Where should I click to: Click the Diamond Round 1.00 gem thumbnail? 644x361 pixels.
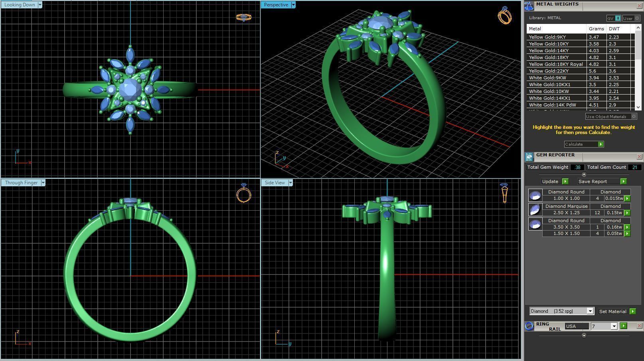point(535,195)
